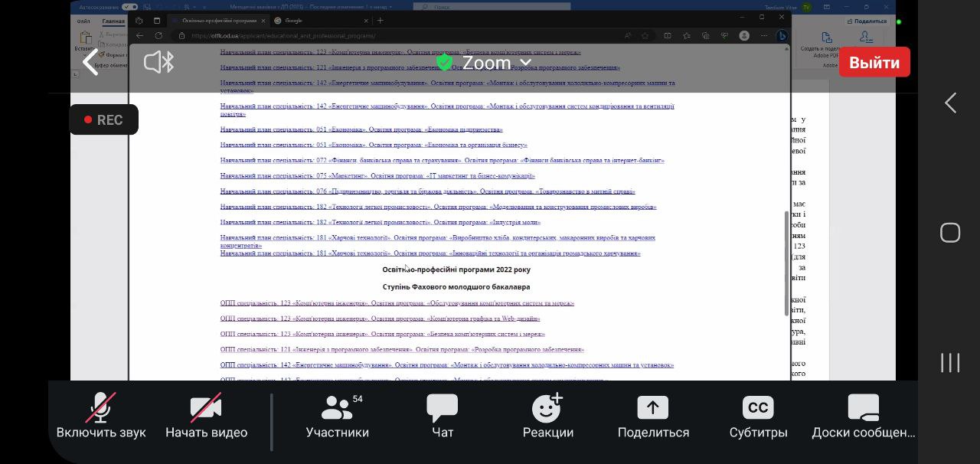
Task: Tap Android back navigation chevron
Action: click(950, 103)
